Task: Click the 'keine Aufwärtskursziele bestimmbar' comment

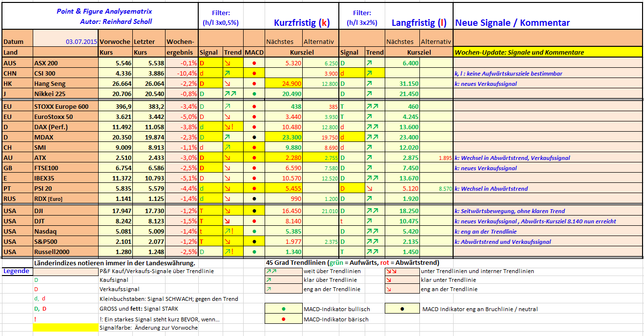Action: 508,74
